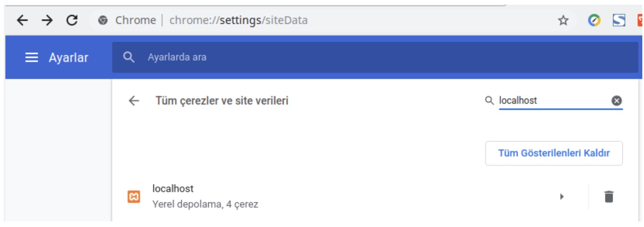The image size is (644, 227).
Task: Click the Chrome site info icon in address bar
Action: pos(103,20)
